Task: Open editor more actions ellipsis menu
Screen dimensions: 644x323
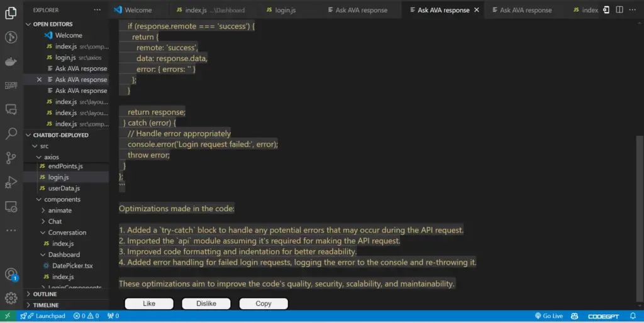Action: [x=633, y=10]
